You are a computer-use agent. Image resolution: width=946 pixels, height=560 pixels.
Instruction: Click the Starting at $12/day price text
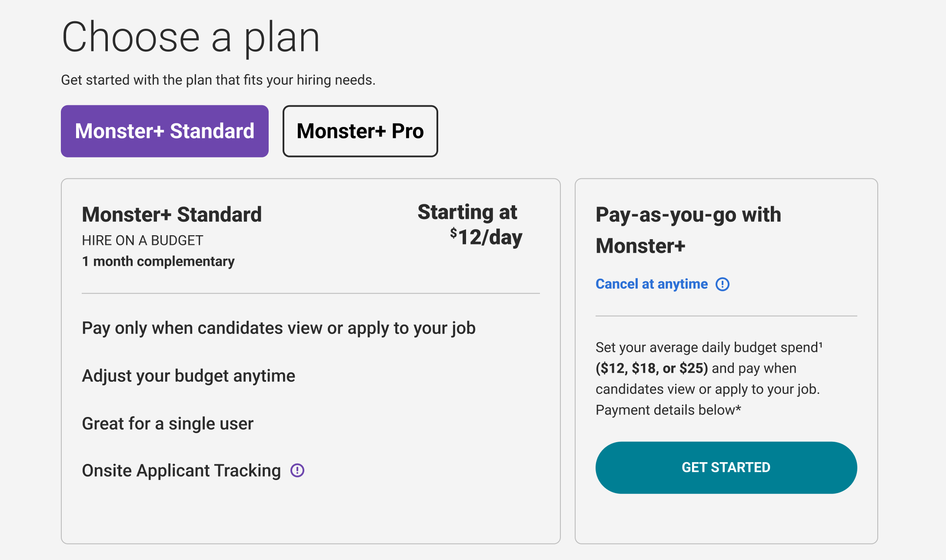pyautogui.click(x=470, y=225)
